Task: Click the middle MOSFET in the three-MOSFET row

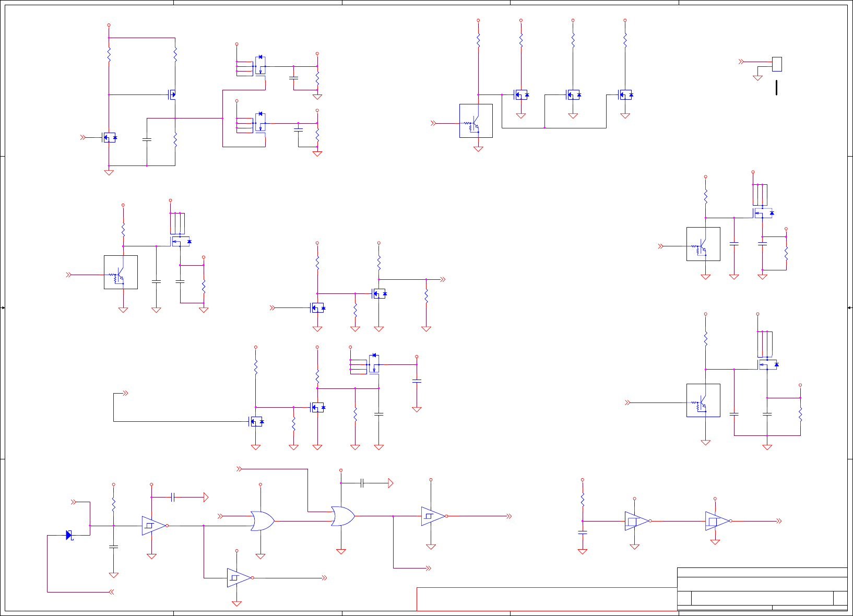Action: tap(574, 95)
